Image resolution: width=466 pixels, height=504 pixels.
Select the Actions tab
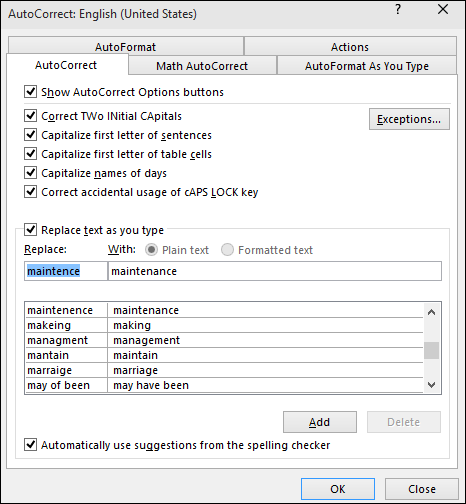[x=350, y=47]
